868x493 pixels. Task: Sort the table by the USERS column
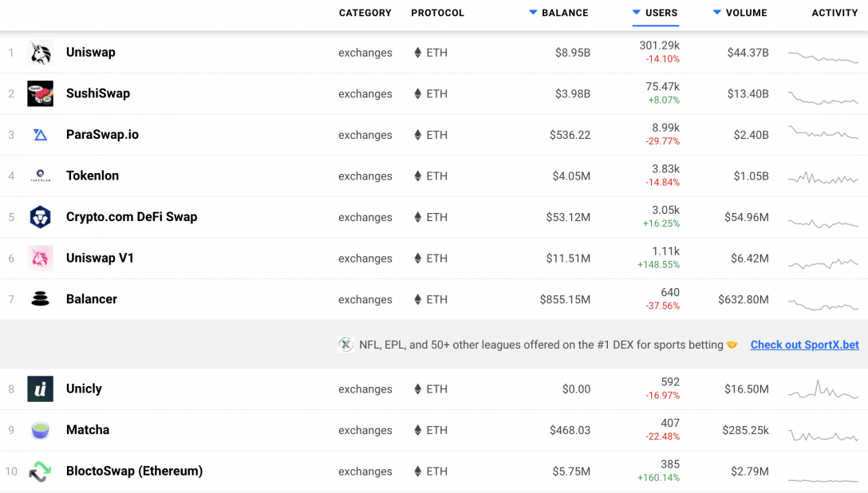[655, 13]
